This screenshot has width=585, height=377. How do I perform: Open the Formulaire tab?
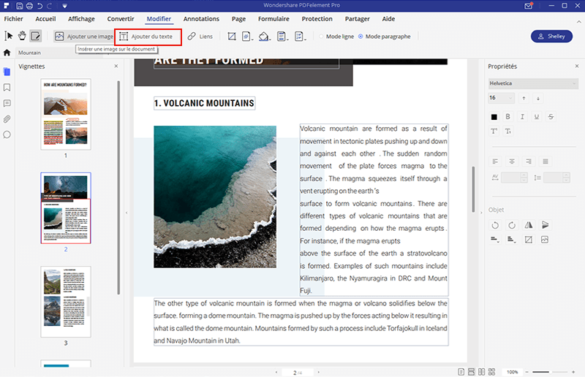click(273, 19)
